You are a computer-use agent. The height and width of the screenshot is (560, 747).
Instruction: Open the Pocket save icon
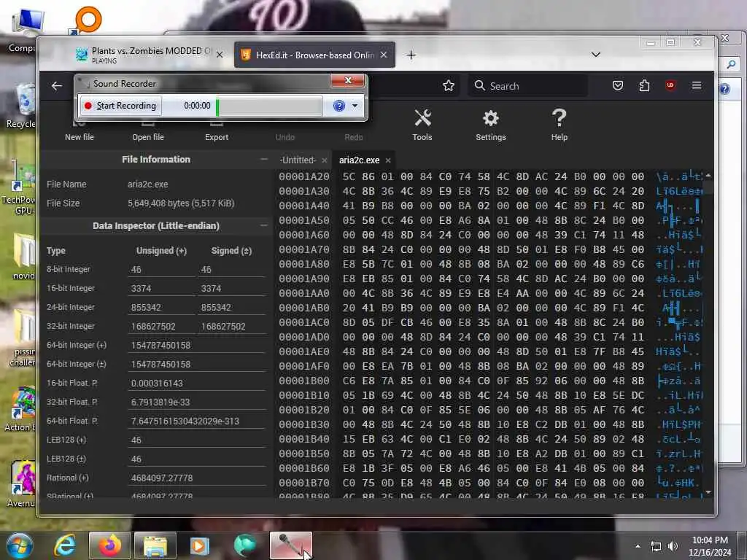(x=618, y=86)
